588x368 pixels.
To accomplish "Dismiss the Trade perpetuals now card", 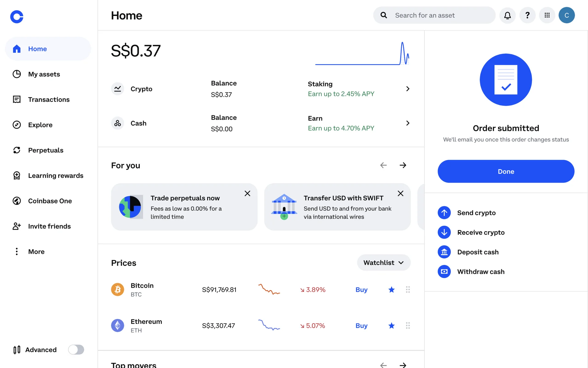I will click(247, 194).
